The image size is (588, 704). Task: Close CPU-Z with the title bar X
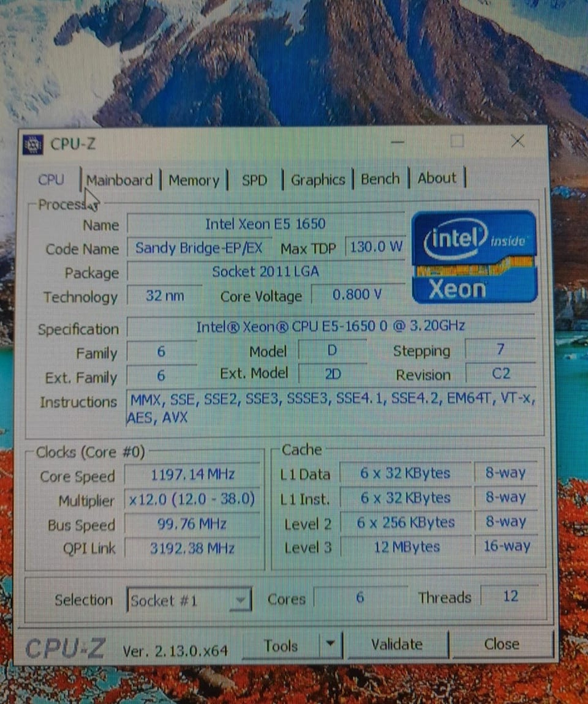click(x=518, y=141)
